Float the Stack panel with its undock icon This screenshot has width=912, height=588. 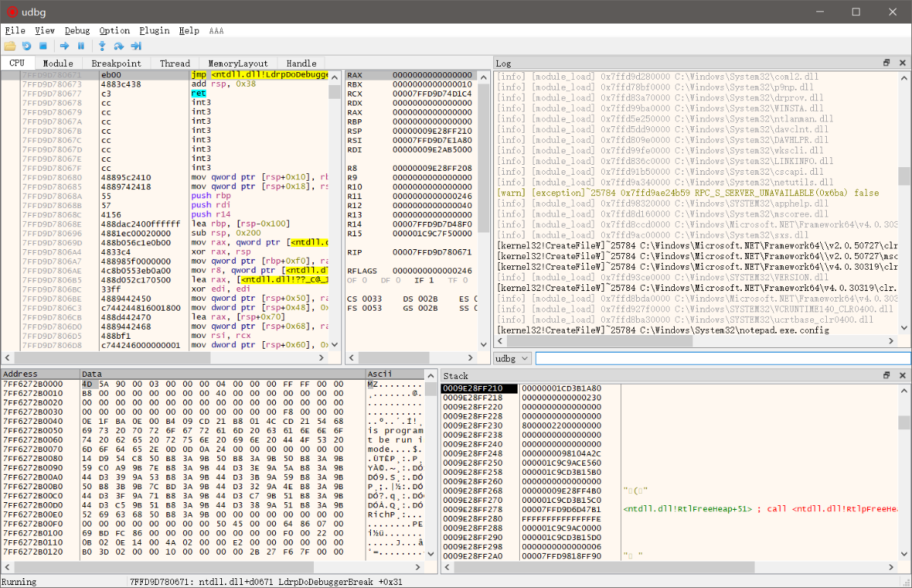tap(886, 375)
